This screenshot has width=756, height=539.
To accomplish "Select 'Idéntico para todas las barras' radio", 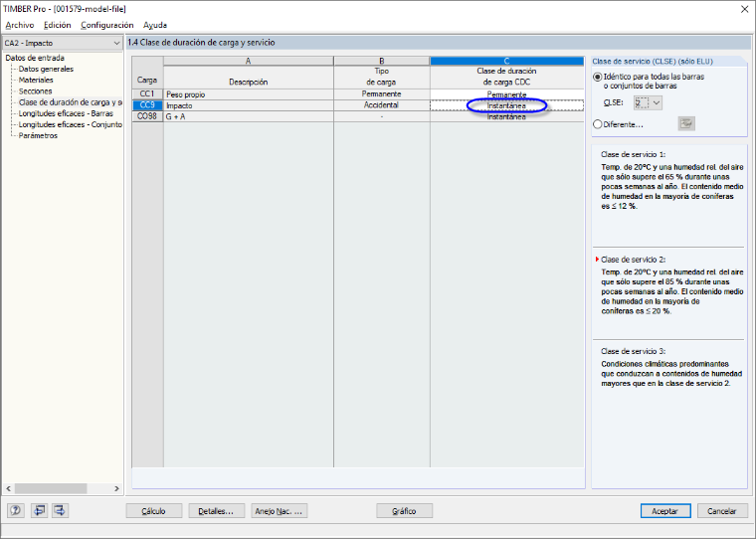I will 598,77.
